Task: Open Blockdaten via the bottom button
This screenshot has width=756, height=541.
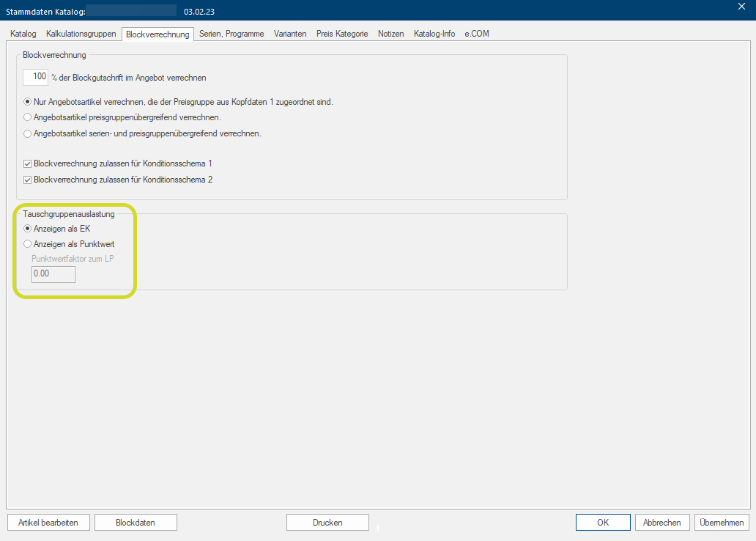Action: 136,523
